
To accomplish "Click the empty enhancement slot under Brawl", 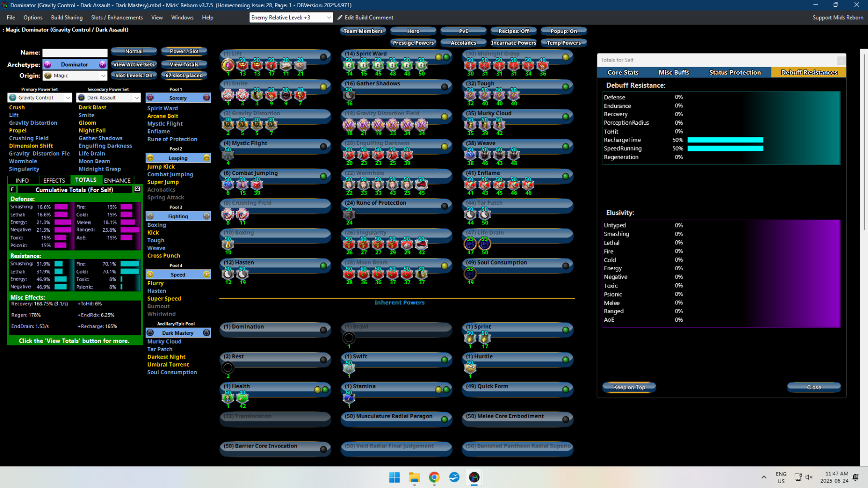I will click(349, 338).
